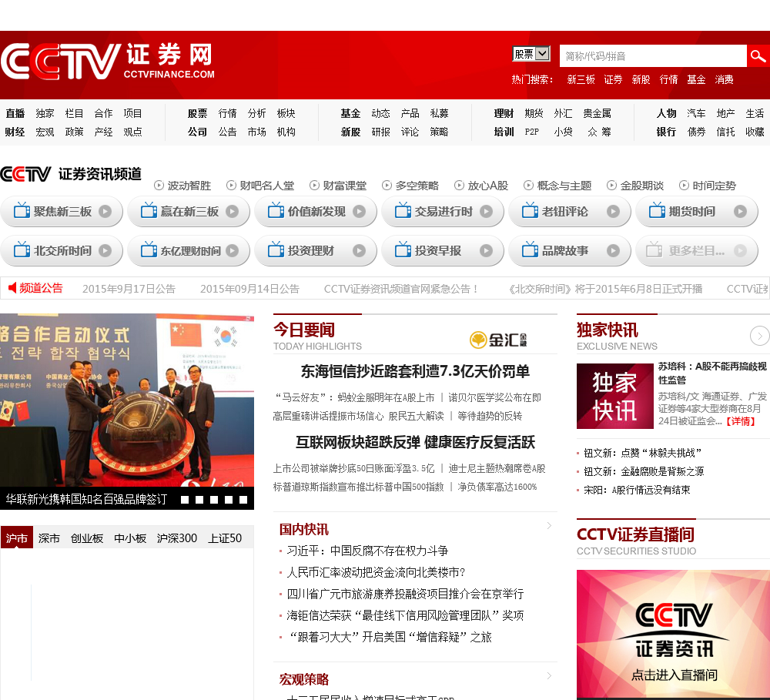Click play icon beside 时间定势
Viewport: 770px width, 700px height.
coord(684,185)
